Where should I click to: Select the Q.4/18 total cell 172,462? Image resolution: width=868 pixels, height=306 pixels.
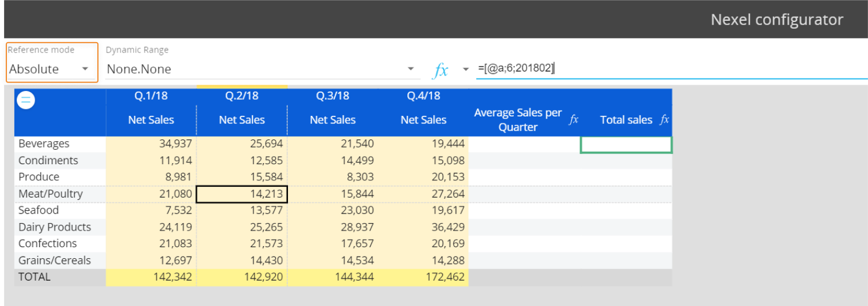pos(423,277)
